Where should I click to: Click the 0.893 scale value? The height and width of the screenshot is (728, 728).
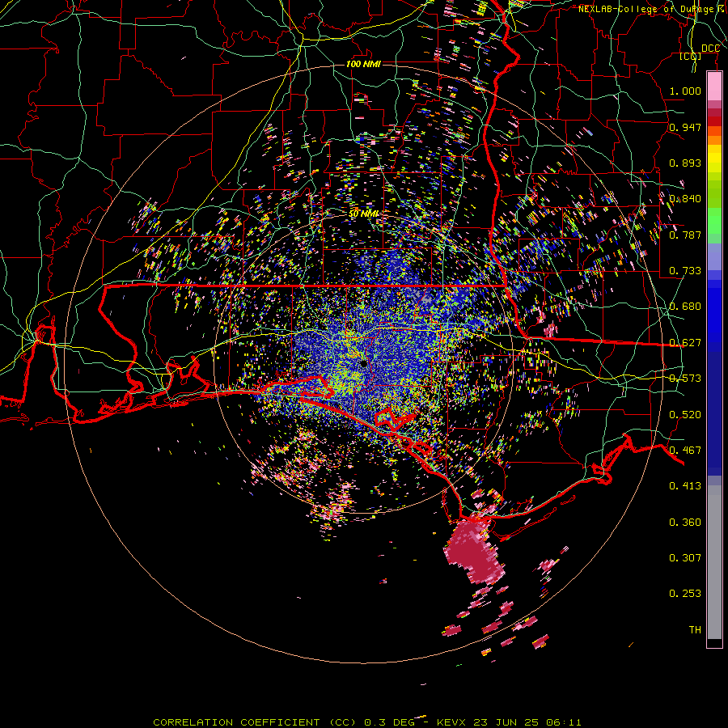click(x=685, y=163)
